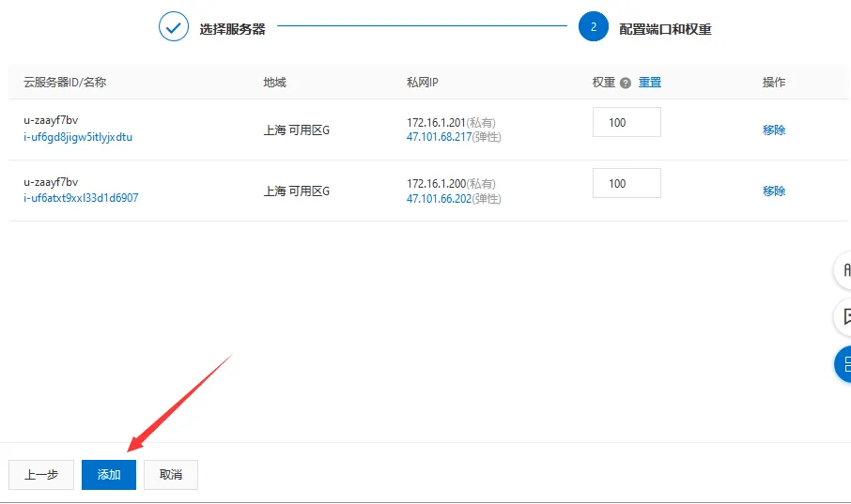The image size is (851, 504).
Task: Select the 配置端口和权重 step label
Action: point(665,29)
